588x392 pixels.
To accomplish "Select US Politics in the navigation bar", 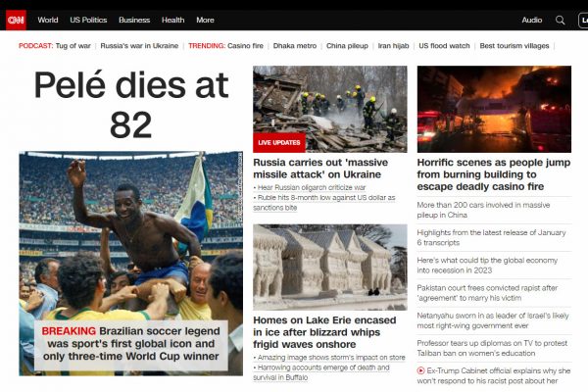I will click(88, 20).
